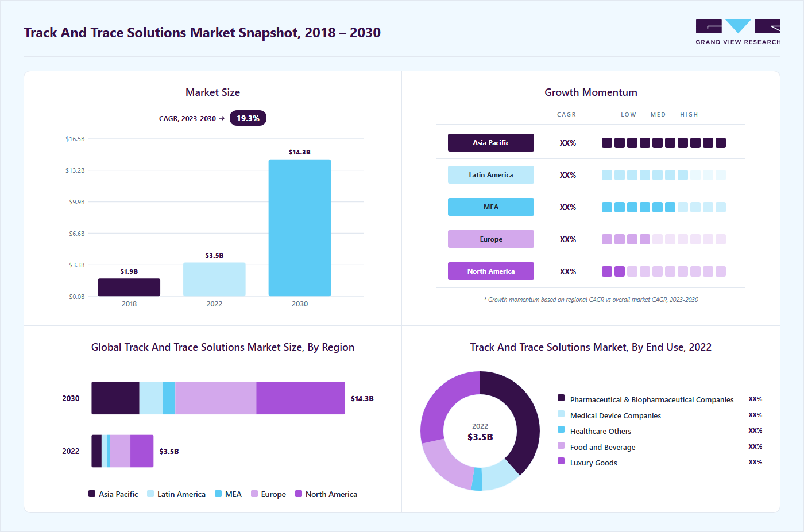
Task: Click the Asia Pacific XX% CAGR value
Action: [x=568, y=143]
